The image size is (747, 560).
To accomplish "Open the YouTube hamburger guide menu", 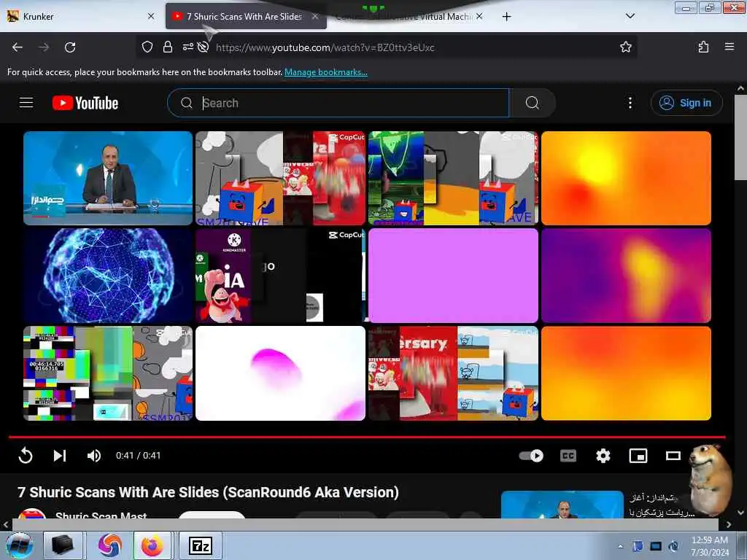I will pyautogui.click(x=26, y=103).
